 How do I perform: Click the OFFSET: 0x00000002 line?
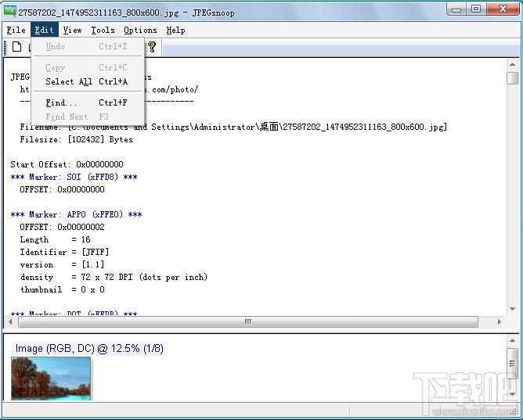pos(62,227)
